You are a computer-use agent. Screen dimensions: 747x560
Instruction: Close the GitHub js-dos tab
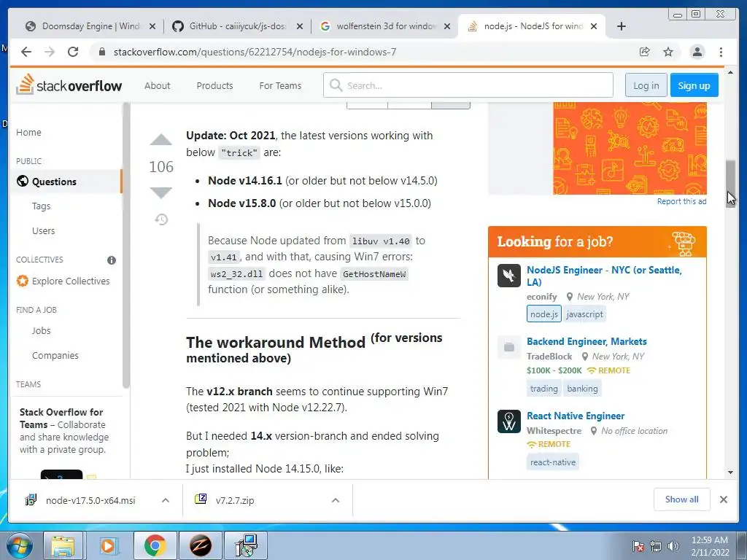[300, 27]
